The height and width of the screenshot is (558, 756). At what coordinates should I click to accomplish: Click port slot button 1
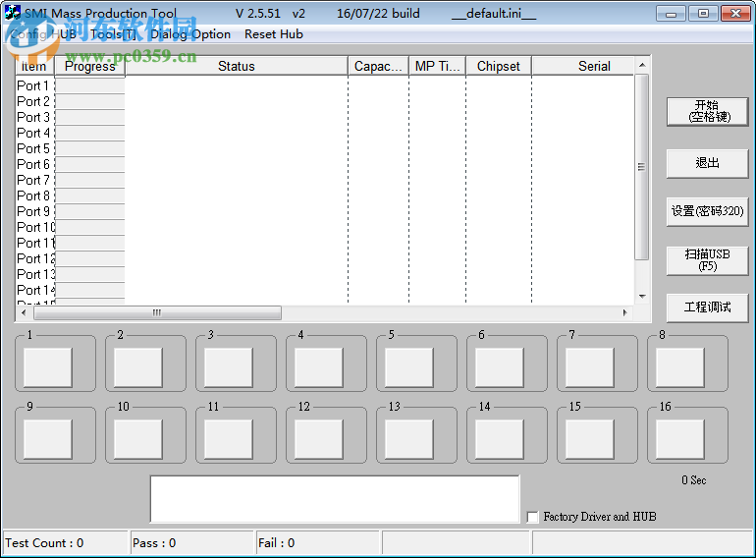48,367
